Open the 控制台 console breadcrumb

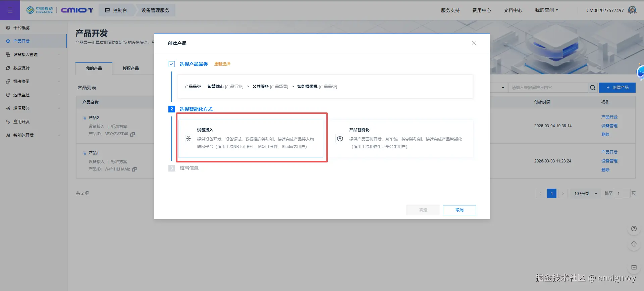click(116, 10)
